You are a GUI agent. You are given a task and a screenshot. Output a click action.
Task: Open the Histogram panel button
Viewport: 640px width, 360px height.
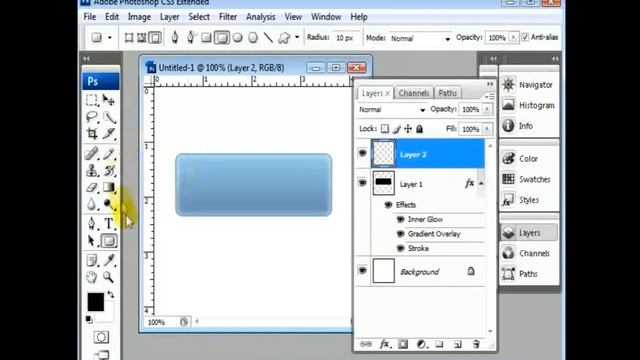pyautogui.click(x=528, y=105)
